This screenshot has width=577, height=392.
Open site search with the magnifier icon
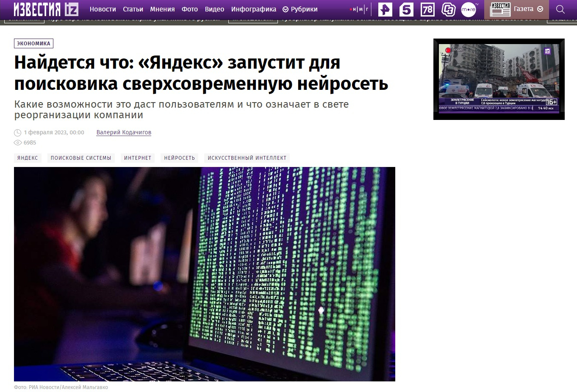point(560,9)
